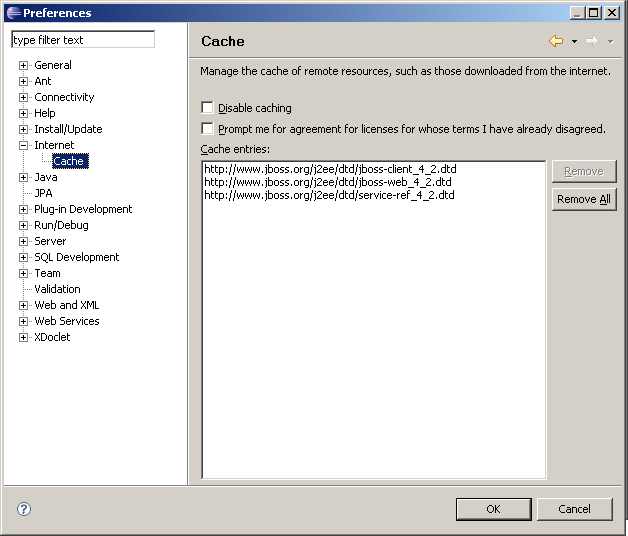The width and height of the screenshot is (628, 536).
Task: Click the Remove button
Action: (584, 171)
